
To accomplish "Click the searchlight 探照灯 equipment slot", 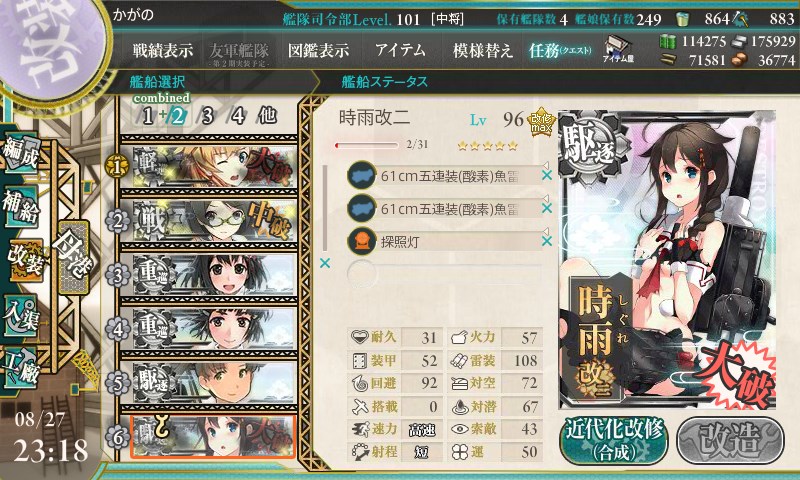I will (444, 241).
